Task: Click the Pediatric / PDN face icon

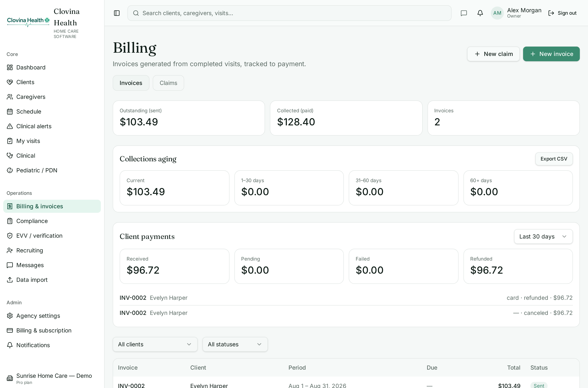Action: pos(10,170)
